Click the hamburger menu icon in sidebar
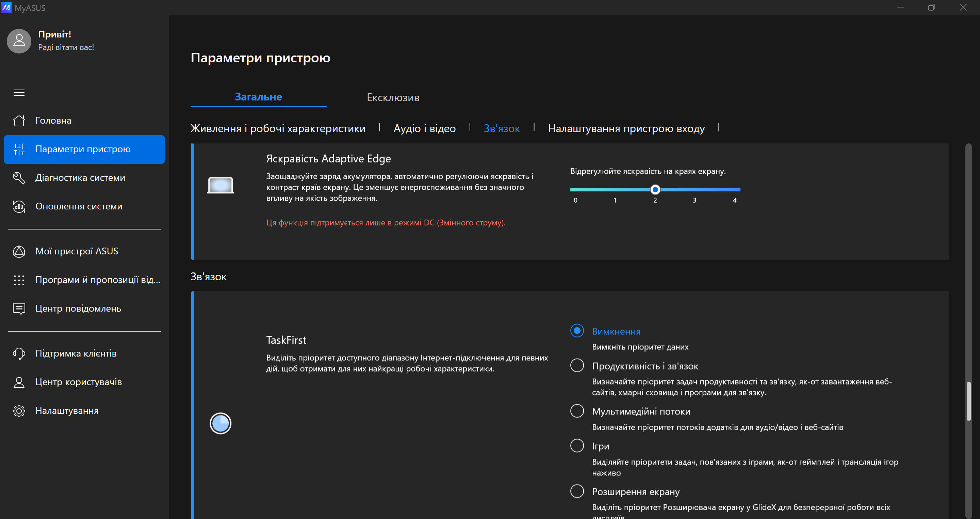The width and height of the screenshot is (980, 519). (x=19, y=93)
